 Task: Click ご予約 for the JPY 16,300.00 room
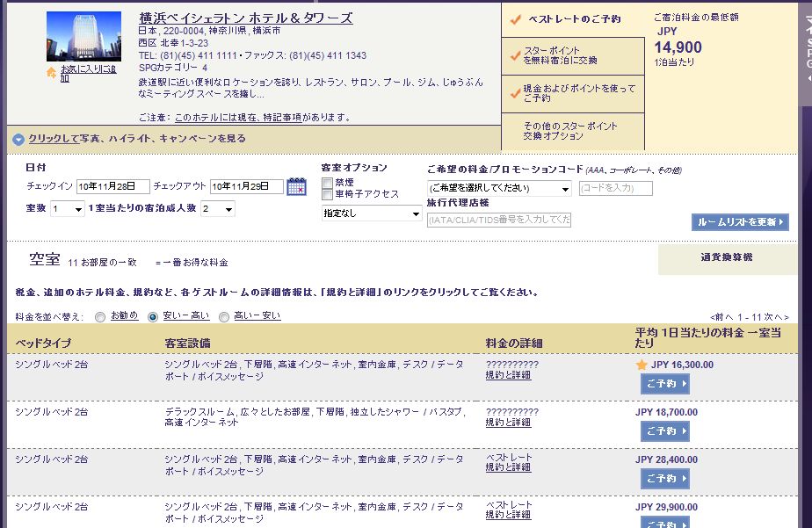click(665, 384)
